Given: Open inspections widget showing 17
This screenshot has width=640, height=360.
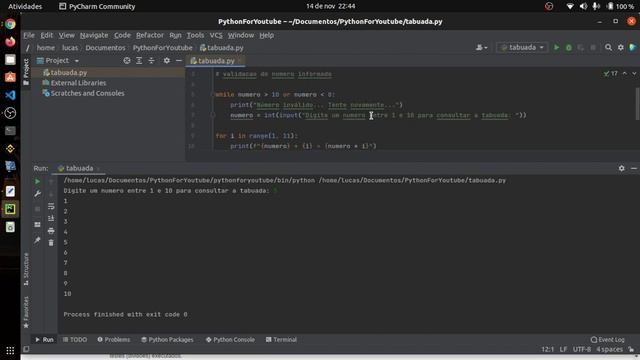Looking at the screenshot, I should tap(611, 73).
